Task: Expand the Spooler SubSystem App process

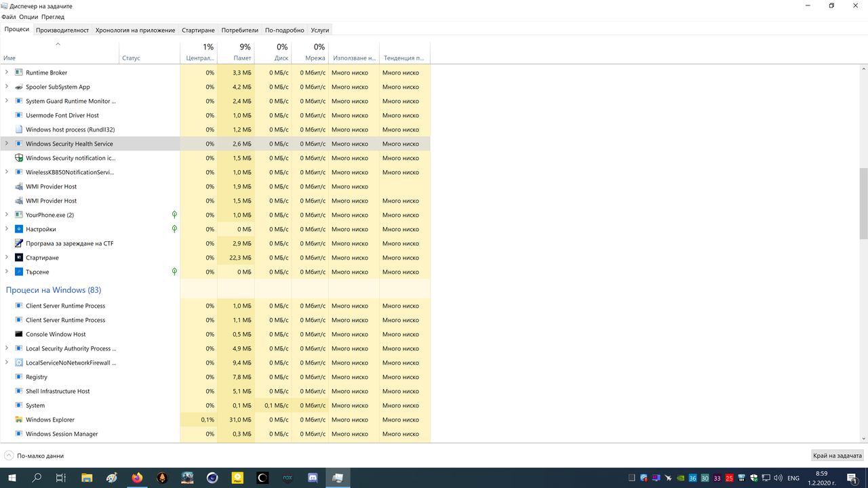Action: tap(7, 87)
